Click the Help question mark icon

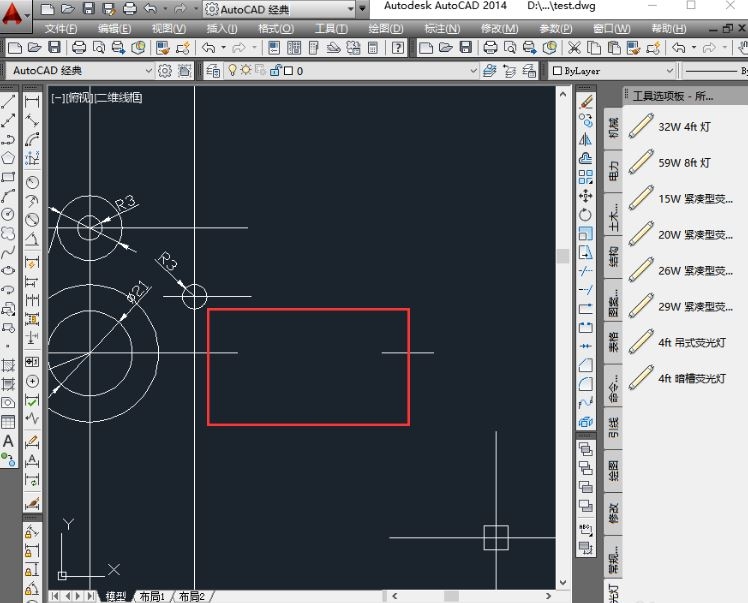pyautogui.click(x=398, y=47)
